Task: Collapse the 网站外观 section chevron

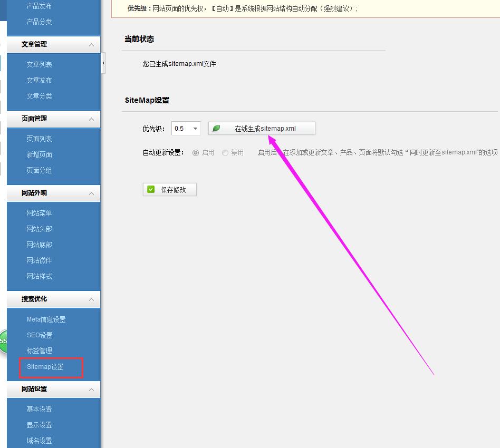Action: tap(92, 193)
